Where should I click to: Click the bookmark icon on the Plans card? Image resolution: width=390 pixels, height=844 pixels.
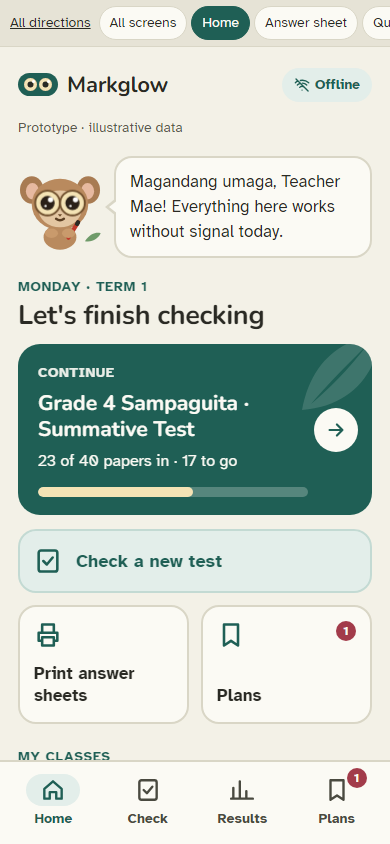[x=231, y=635]
